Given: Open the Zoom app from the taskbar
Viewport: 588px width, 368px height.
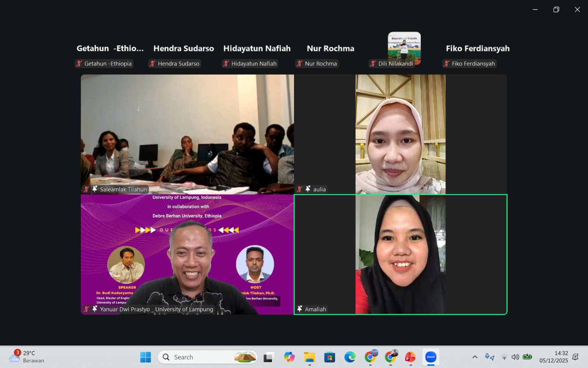Looking at the screenshot, I should pos(430,357).
